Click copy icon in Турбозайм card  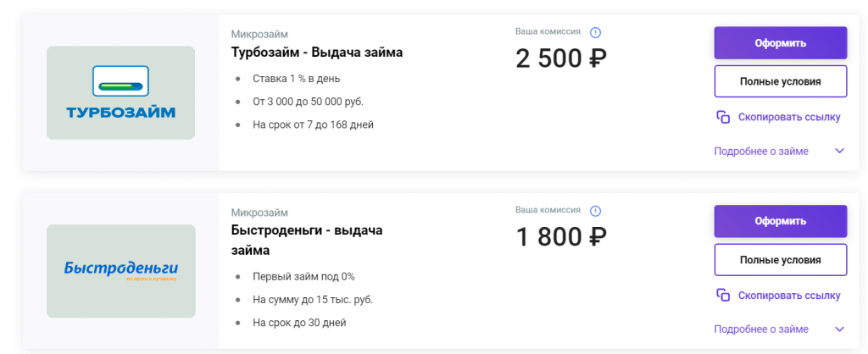click(x=723, y=117)
